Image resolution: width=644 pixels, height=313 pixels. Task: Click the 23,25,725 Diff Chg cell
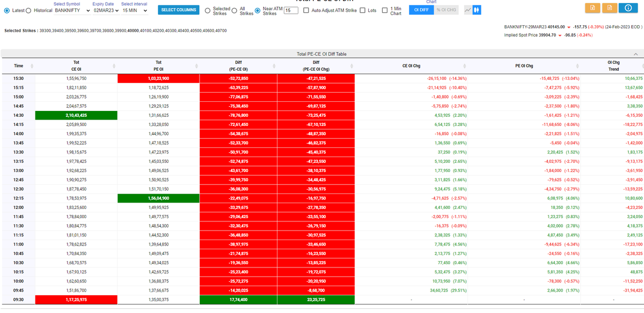pyautogui.click(x=316, y=299)
